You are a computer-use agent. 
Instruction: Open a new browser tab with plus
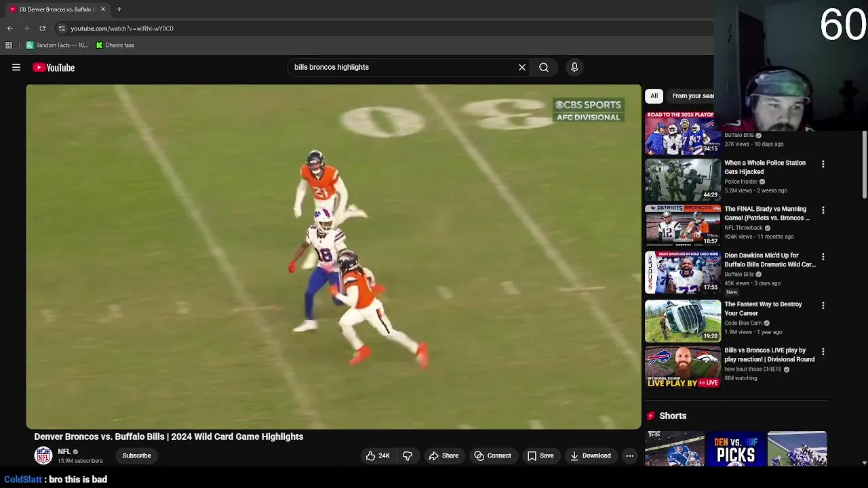pos(119,9)
